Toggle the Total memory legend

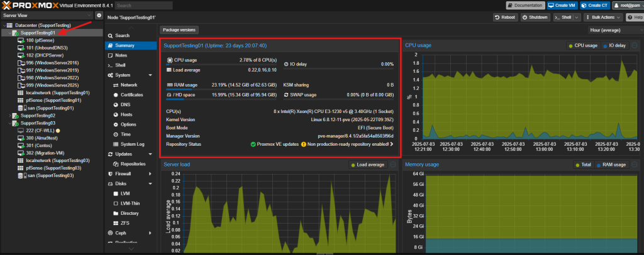click(583, 165)
